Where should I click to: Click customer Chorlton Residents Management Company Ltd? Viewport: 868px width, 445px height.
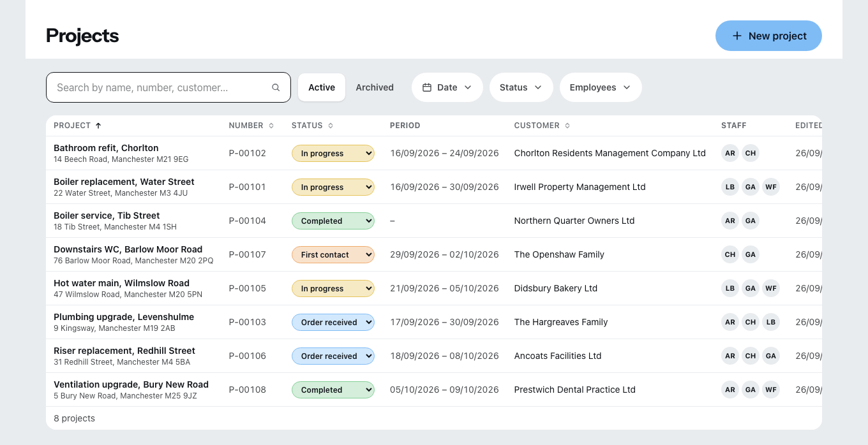(610, 153)
